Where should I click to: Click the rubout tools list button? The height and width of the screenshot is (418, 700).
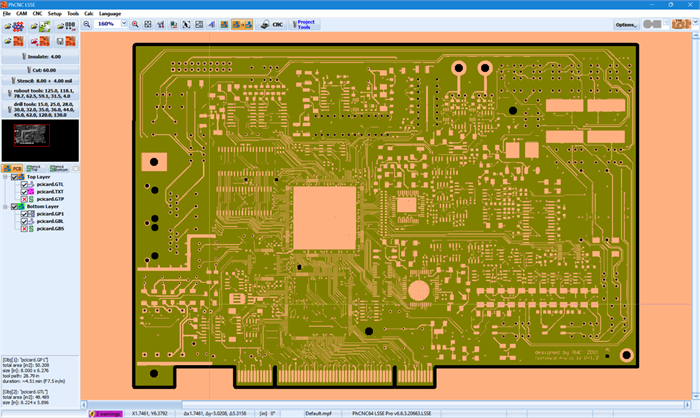tap(40, 93)
